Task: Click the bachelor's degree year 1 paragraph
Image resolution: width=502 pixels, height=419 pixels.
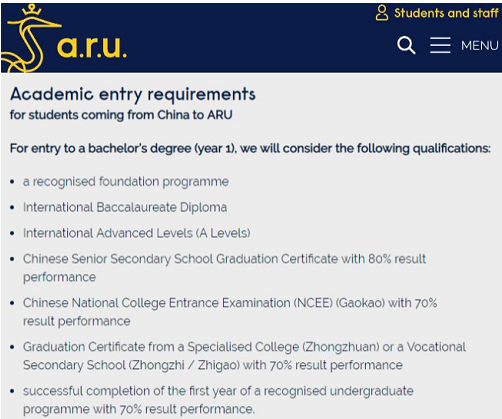Action: [x=250, y=148]
